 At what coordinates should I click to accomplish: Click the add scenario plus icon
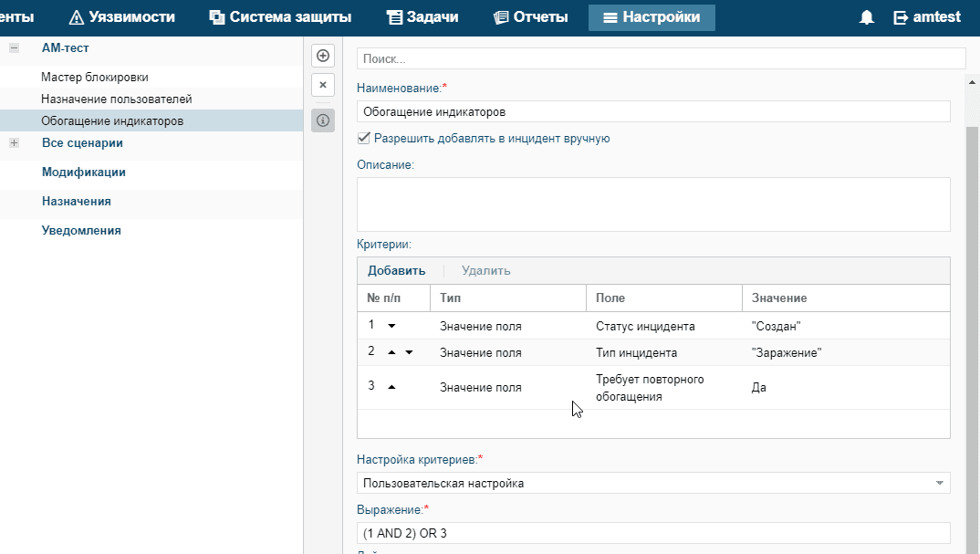tap(322, 56)
